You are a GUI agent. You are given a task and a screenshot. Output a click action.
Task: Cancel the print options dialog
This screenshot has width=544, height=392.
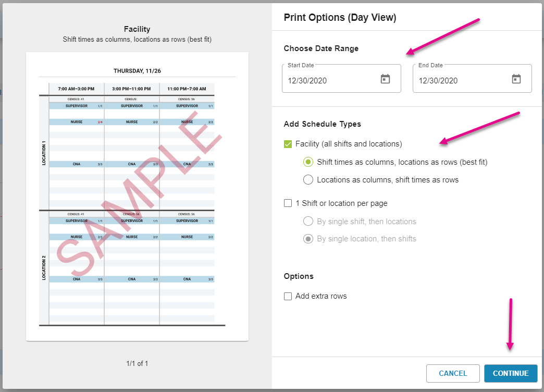(x=453, y=373)
